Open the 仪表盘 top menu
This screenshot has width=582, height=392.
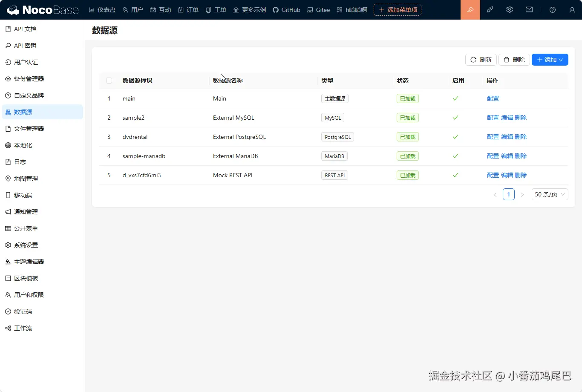tap(102, 10)
